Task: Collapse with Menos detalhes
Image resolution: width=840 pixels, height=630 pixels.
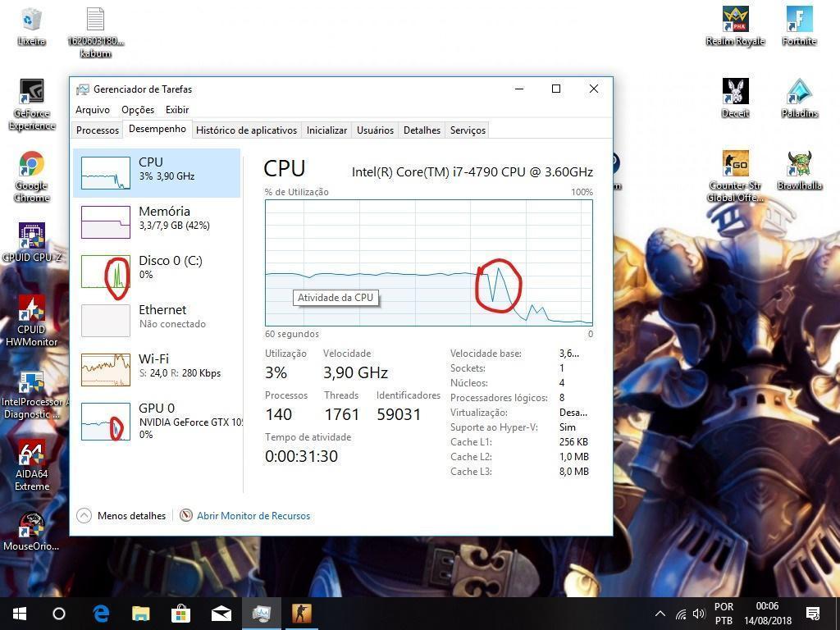Action: (121, 516)
